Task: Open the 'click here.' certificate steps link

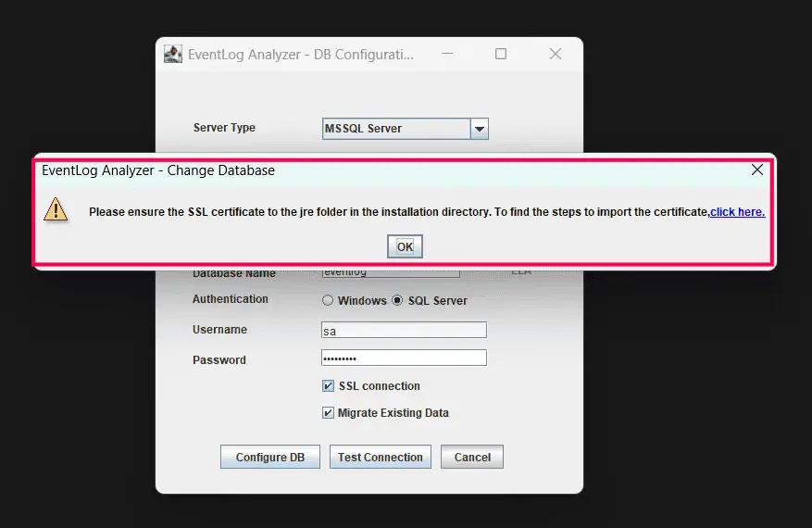Action: pyautogui.click(x=737, y=212)
